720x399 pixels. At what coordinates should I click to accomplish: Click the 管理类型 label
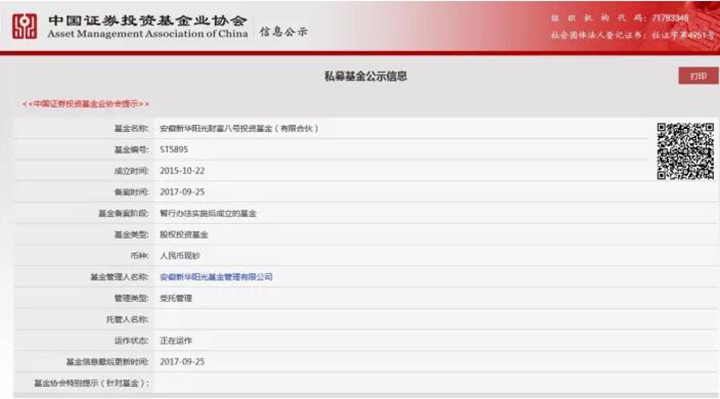131,298
